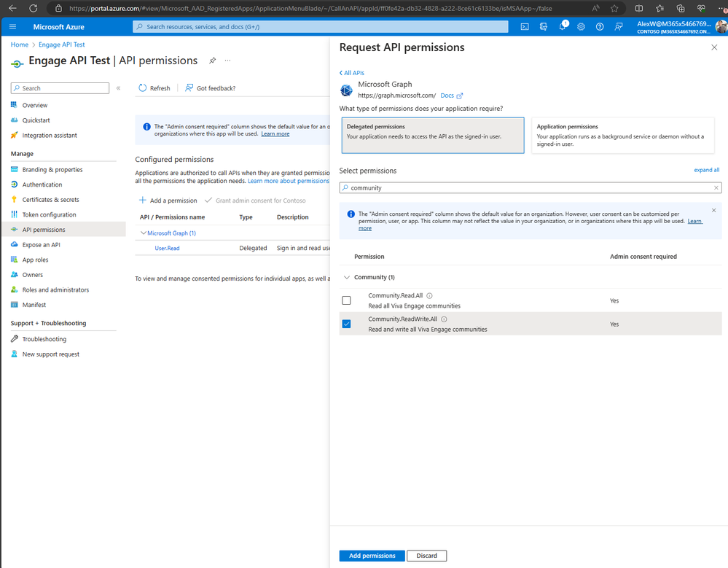Open the Cloud Shell icon in header
Screen dimensions: 728x568
[x=525, y=27]
